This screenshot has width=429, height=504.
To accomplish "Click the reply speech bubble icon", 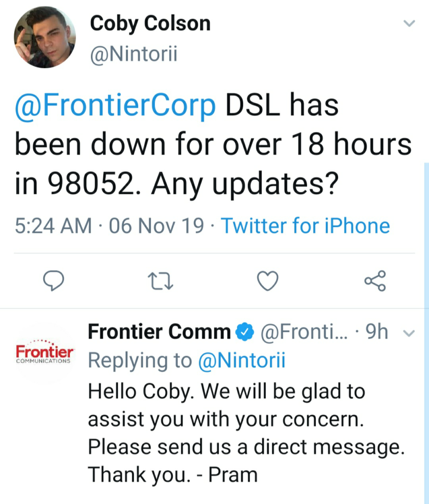I will pyautogui.click(x=55, y=281).
